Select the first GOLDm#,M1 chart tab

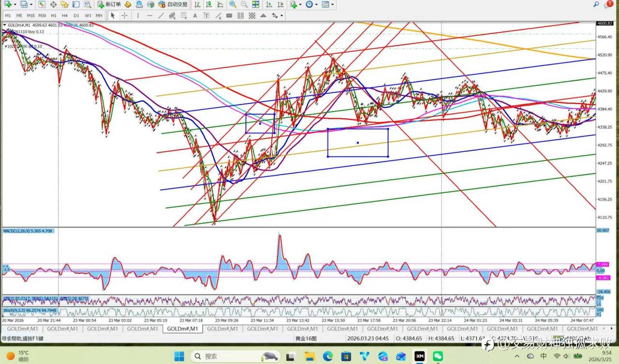(x=22, y=329)
